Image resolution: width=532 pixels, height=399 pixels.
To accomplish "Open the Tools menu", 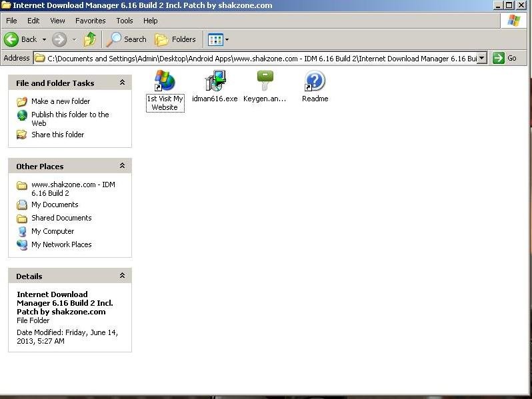I will [x=125, y=21].
